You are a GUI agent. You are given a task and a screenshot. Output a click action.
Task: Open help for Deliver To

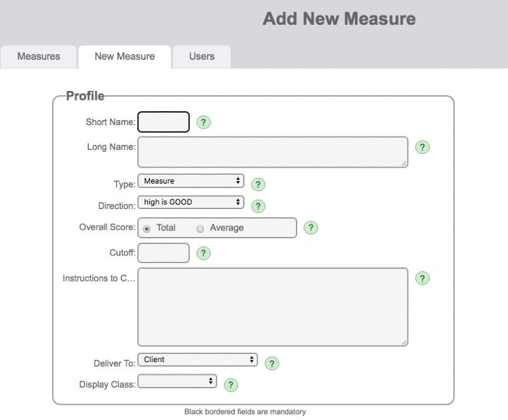[272, 363]
